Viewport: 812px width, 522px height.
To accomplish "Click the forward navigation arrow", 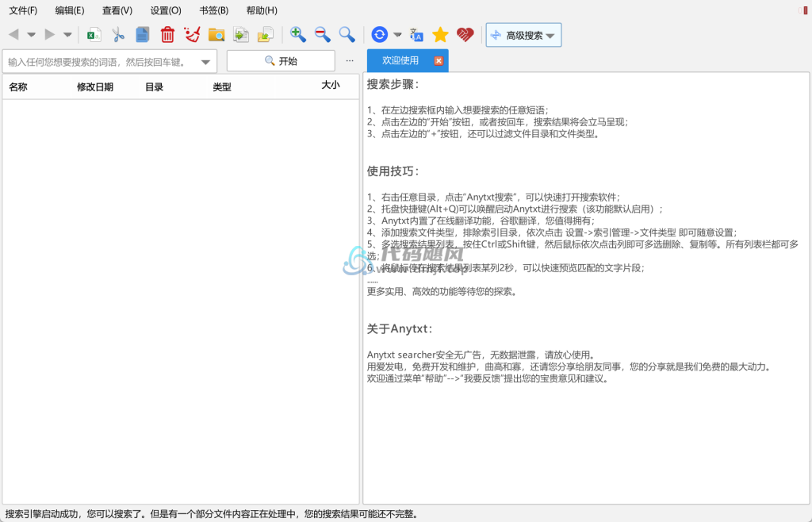I will coord(50,35).
